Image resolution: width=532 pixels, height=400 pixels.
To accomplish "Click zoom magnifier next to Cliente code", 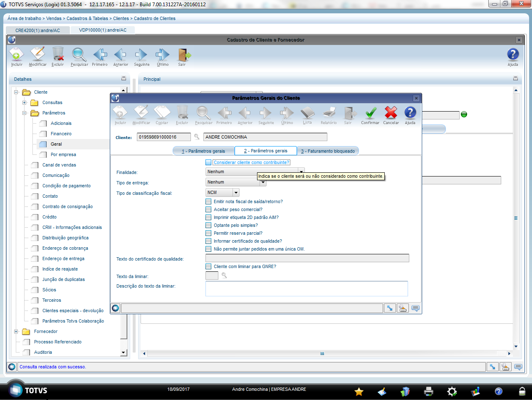I will (x=197, y=137).
